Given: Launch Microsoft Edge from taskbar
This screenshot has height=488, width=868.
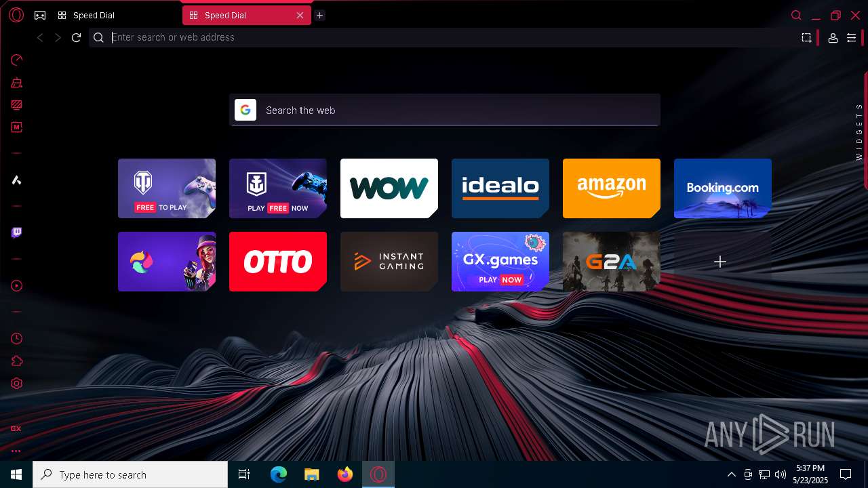Looking at the screenshot, I should 279,474.
